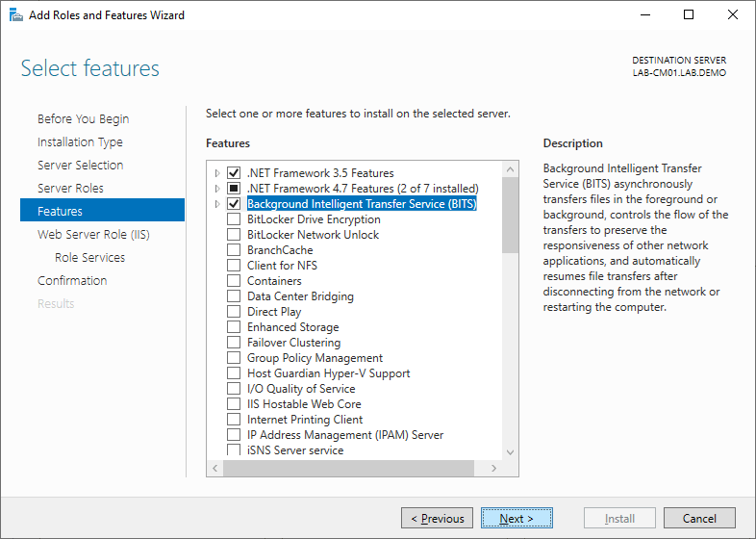Check the BitLocker Drive Encryption checkbox

click(233, 219)
